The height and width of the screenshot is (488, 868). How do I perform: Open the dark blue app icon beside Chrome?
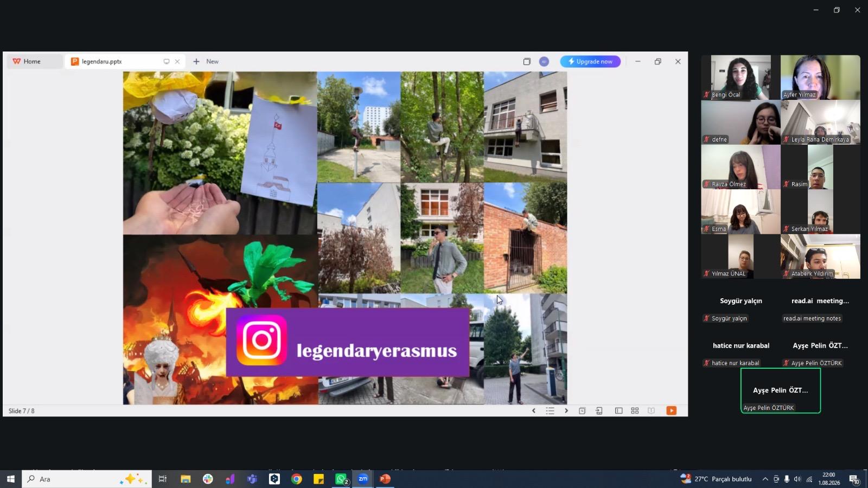(x=275, y=479)
